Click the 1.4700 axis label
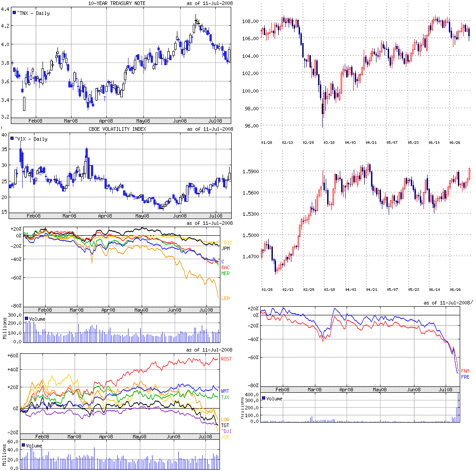This screenshot has height=471, width=476. tap(251, 257)
